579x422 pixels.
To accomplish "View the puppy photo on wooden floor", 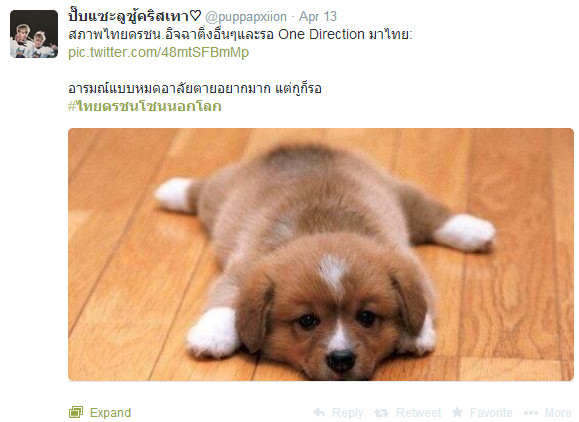I will (x=321, y=254).
